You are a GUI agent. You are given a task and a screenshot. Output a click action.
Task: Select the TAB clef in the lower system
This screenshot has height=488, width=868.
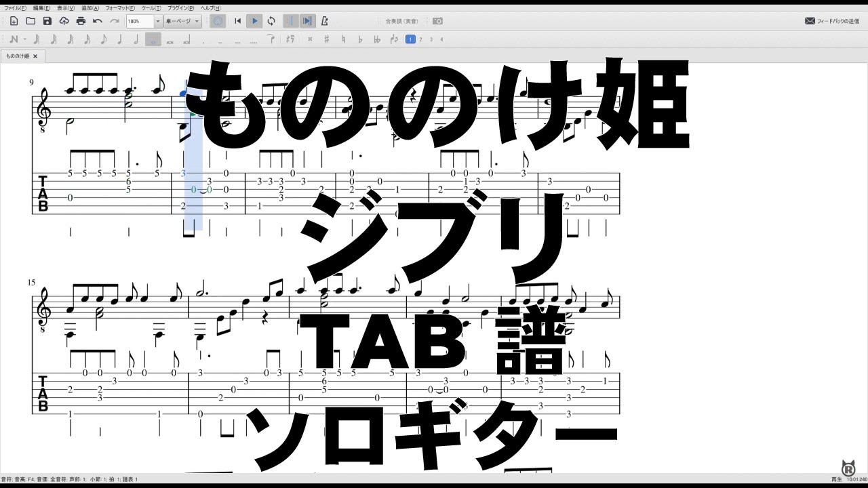coord(43,393)
